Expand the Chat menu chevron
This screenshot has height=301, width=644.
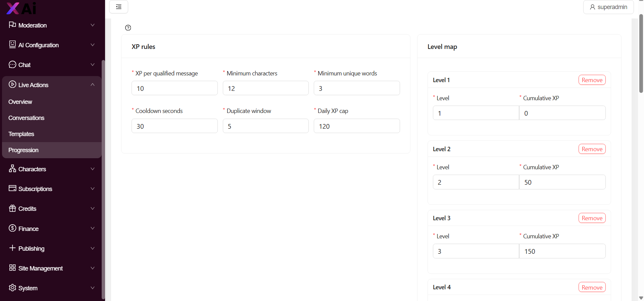click(x=93, y=65)
